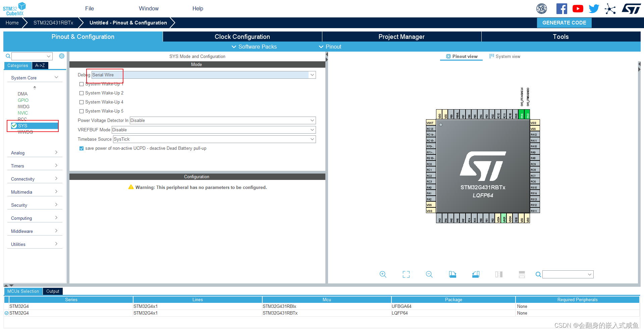Enable System Wake-Up 1 checkbox

coord(82,84)
